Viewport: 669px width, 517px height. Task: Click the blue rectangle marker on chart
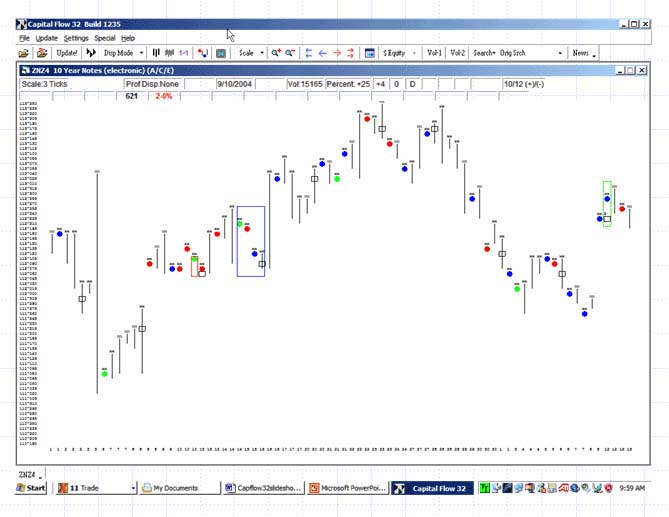tap(250, 241)
